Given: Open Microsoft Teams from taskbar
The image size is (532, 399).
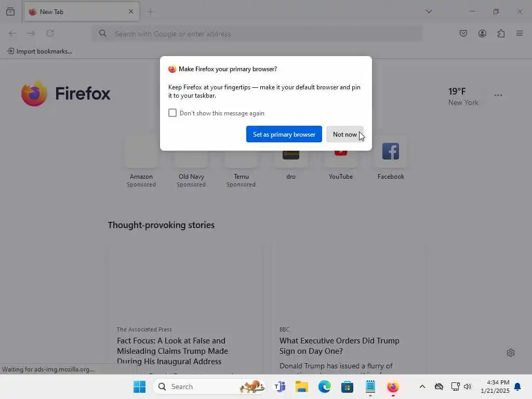Looking at the screenshot, I should pos(280,387).
